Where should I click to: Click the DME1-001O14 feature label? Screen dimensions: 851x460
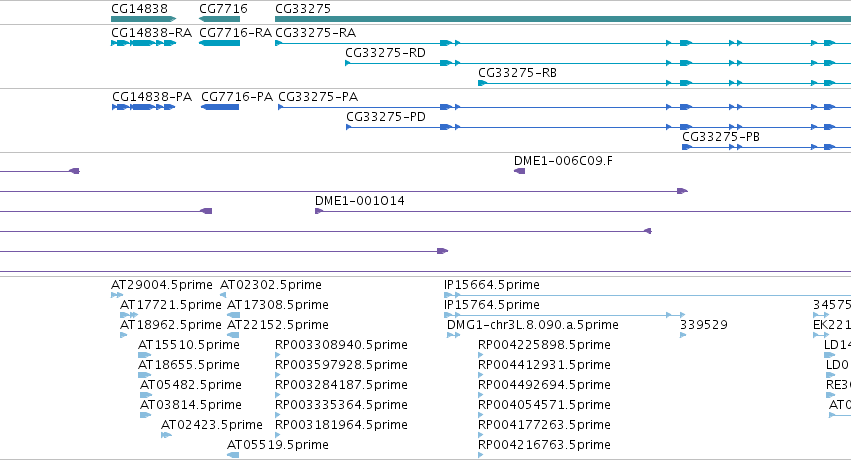pos(360,201)
